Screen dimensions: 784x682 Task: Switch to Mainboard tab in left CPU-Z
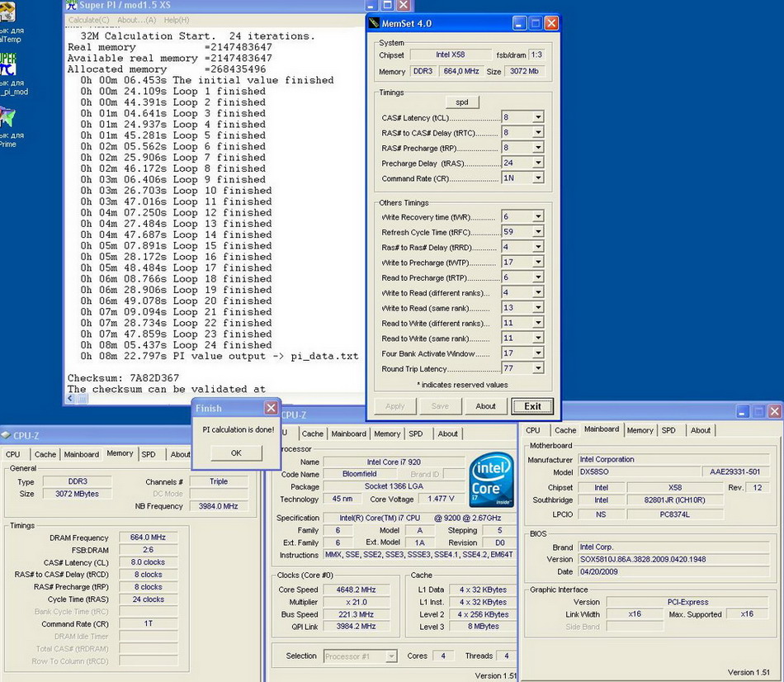pyautogui.click(x=82, y=454)
